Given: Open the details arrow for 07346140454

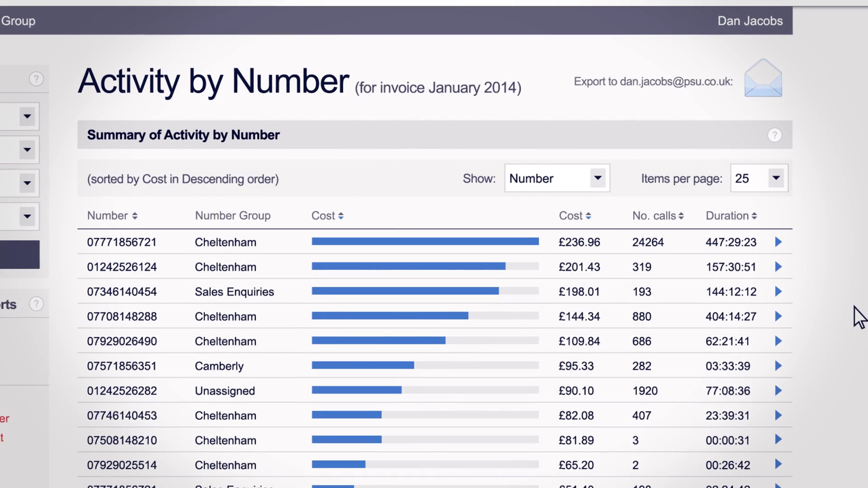Looking at the screenshot, I should click(778, 291).
